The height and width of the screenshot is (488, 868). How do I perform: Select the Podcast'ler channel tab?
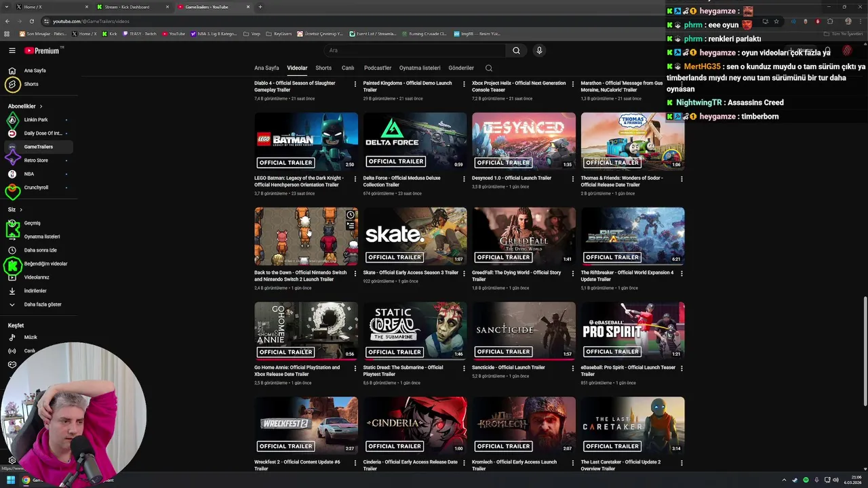378,68
